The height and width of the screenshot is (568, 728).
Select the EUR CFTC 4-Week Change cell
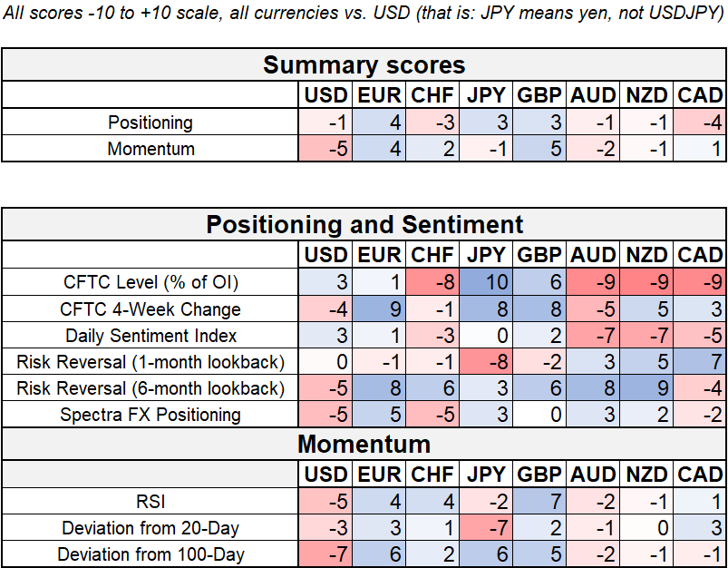click(380, 309)
